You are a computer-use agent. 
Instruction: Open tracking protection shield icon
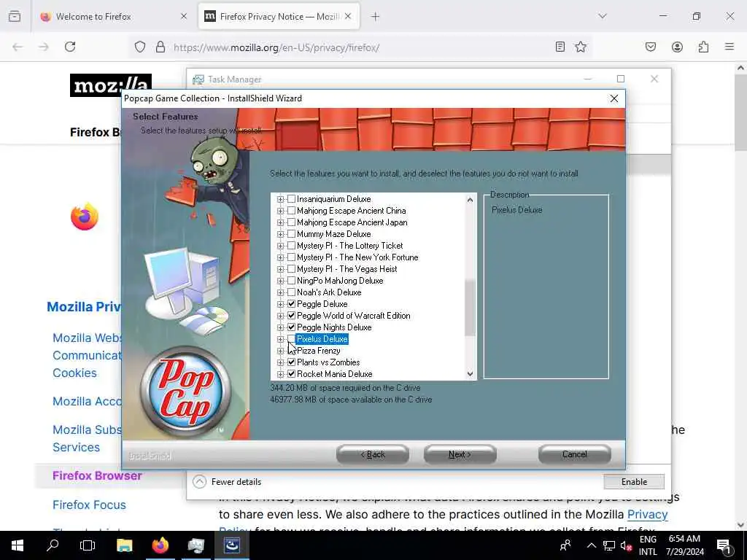coord(139,47)
